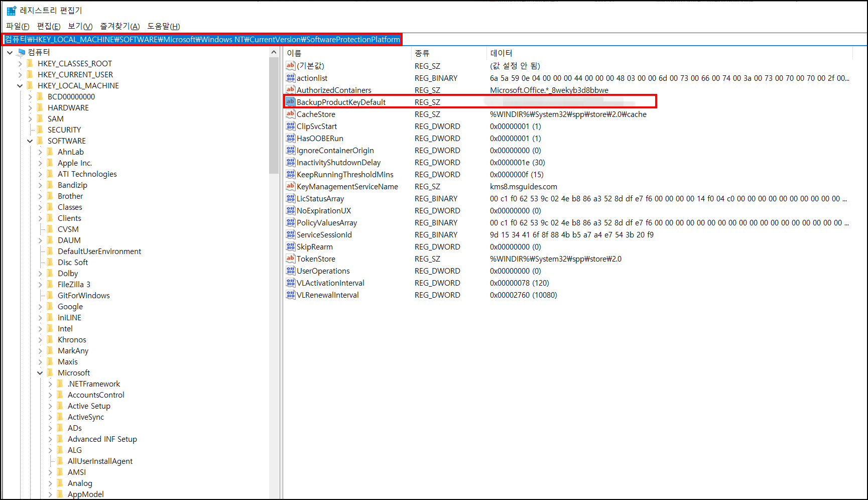868x500 pixels.
Task: Click the tree pane vertical scrollbar thumb
Action: pyautogui.click(x=274, y=115)
